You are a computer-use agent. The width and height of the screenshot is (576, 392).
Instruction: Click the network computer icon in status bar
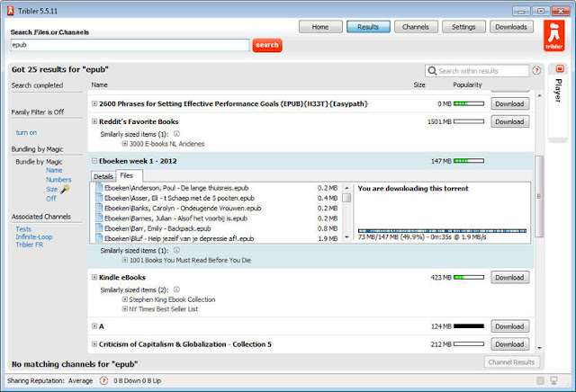[x=553, y=380]
